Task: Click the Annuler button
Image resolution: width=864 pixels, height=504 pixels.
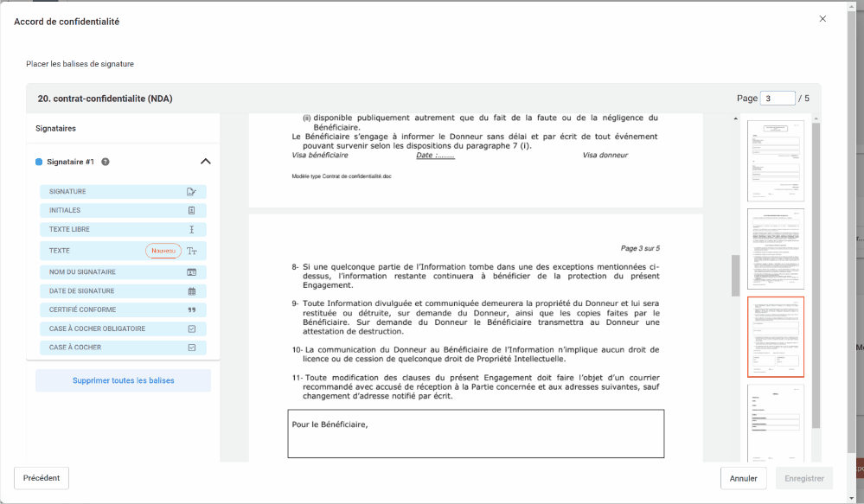Action: (x=743, y=478)
